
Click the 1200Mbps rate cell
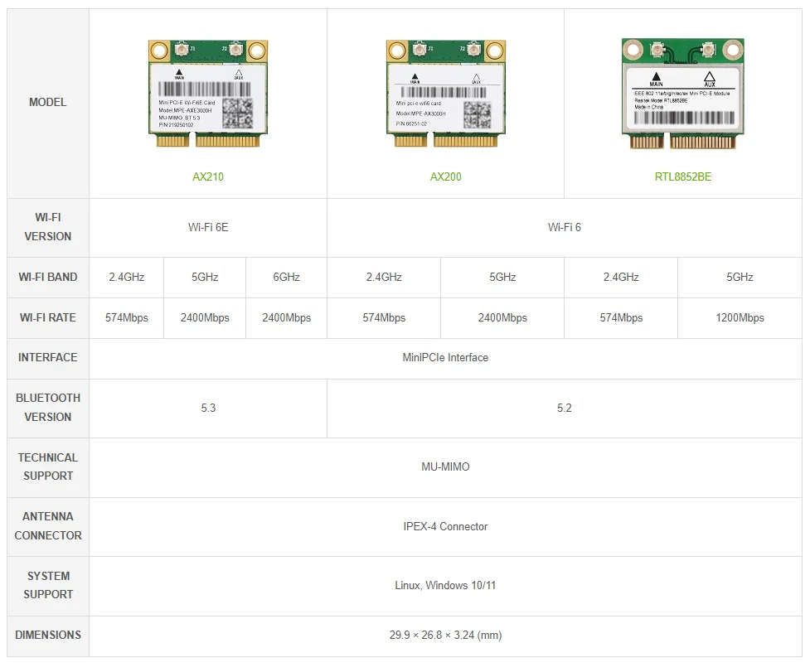click(x=740, y=318)
